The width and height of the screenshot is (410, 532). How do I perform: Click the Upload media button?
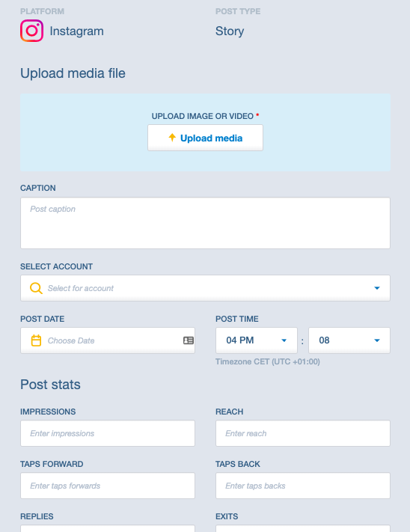click(x=205, y=138)
